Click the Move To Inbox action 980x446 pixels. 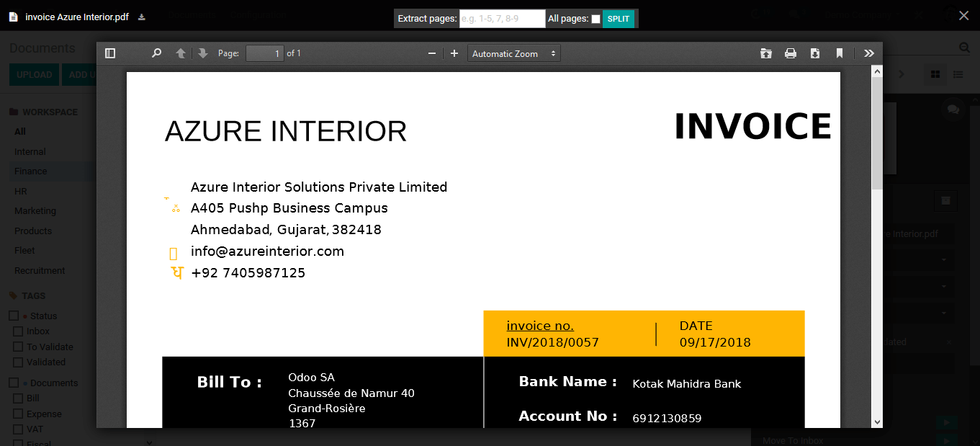click(793, 440)
